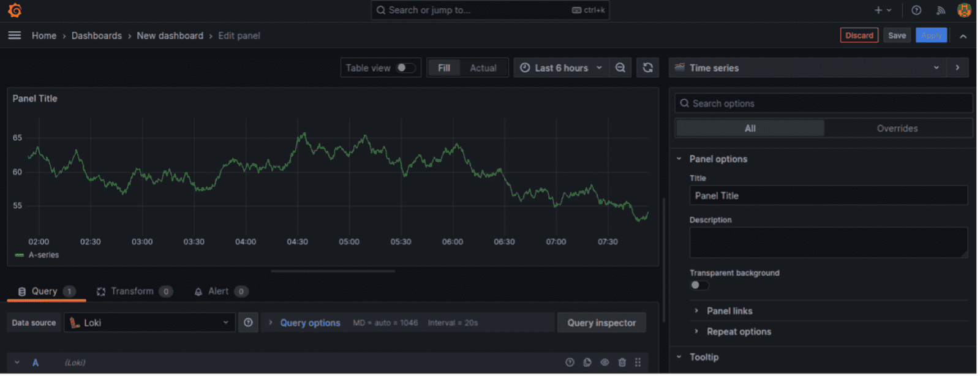
Task: Toggle query A visibility eye icon
Action: tap(605, 363)
